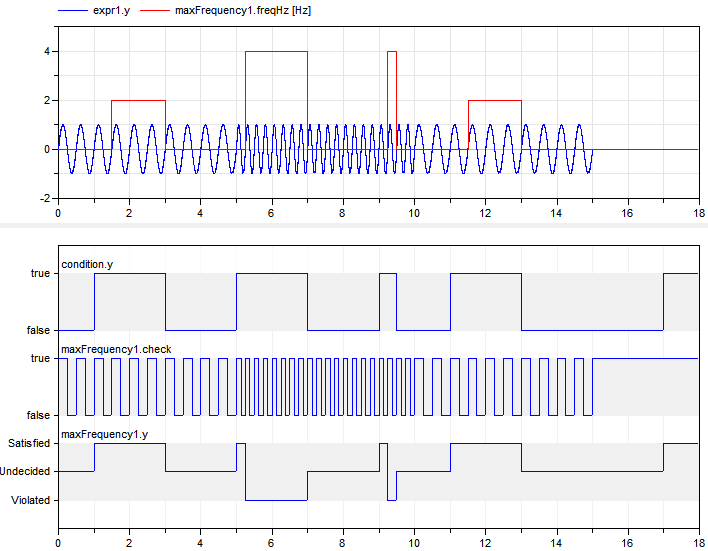The width and height of the screenshot is (708, 551).
Task: Click the 18 tick on the upper plot x-axis
Action: click(698, 213)
